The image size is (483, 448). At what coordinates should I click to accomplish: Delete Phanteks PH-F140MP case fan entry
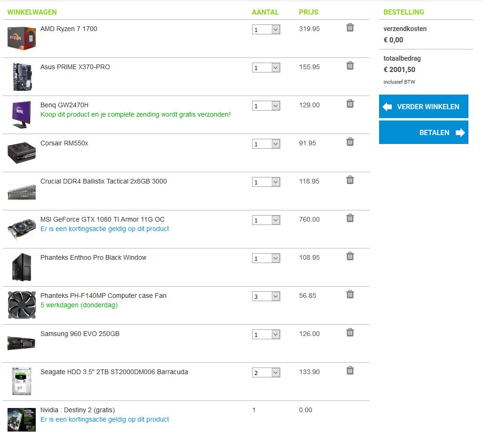pos(350,294)
